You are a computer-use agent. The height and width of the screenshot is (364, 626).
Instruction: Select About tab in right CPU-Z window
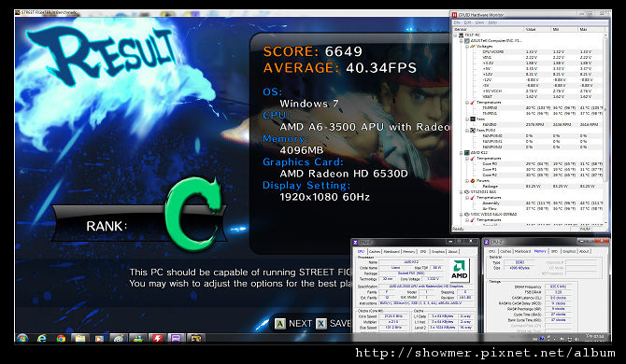point(584,252)
